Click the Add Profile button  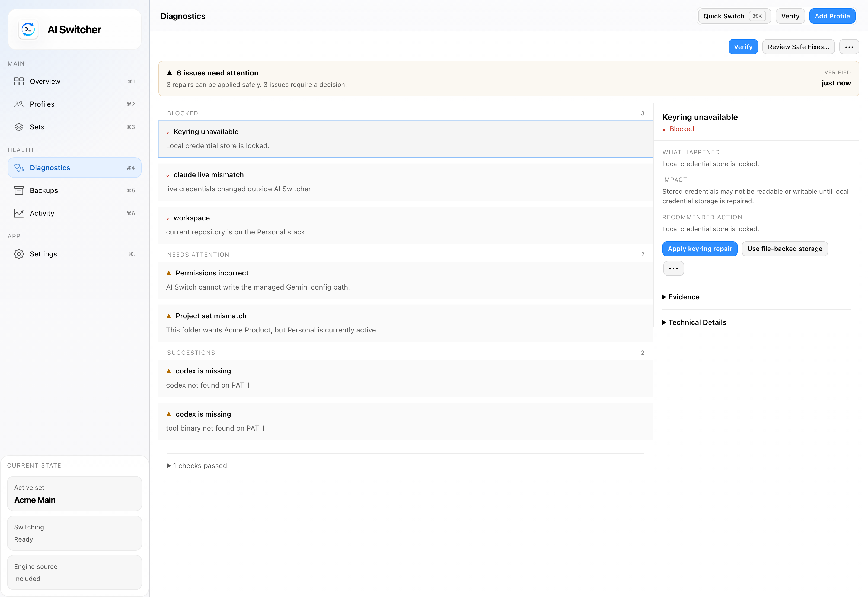832,16
